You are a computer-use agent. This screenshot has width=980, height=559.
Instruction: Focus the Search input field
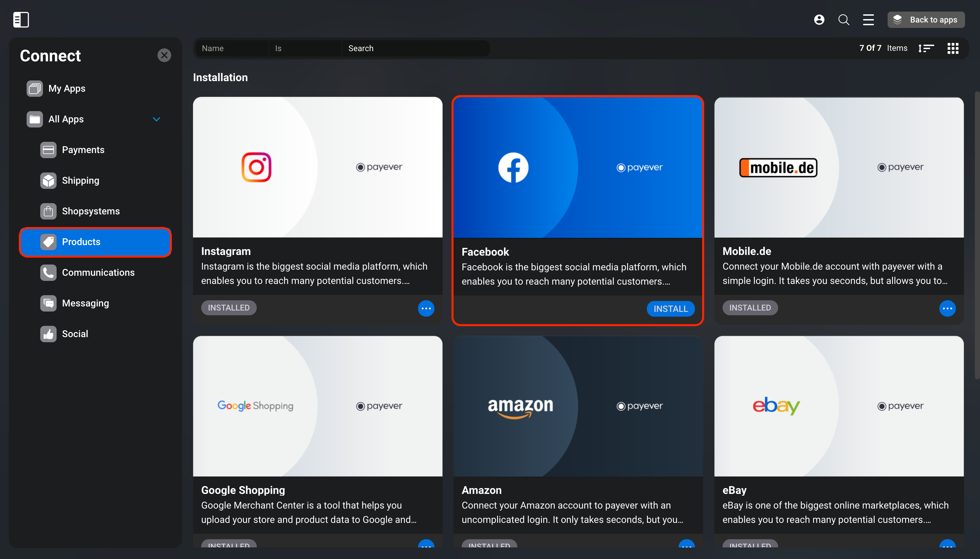(416, 48)
